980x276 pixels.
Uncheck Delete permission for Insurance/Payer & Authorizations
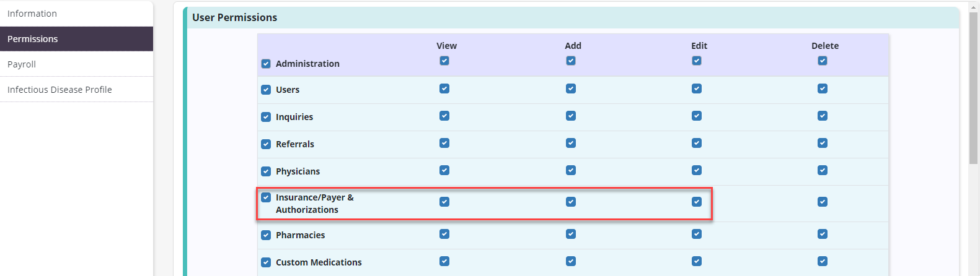(x=823, y=202)
